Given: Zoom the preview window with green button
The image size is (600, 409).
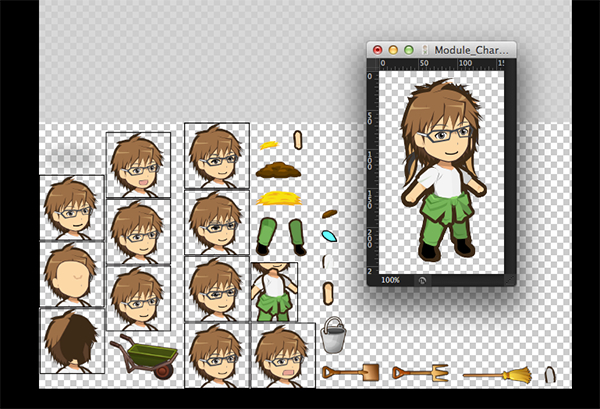Looking at the screenshot, I should click(410, 49).
